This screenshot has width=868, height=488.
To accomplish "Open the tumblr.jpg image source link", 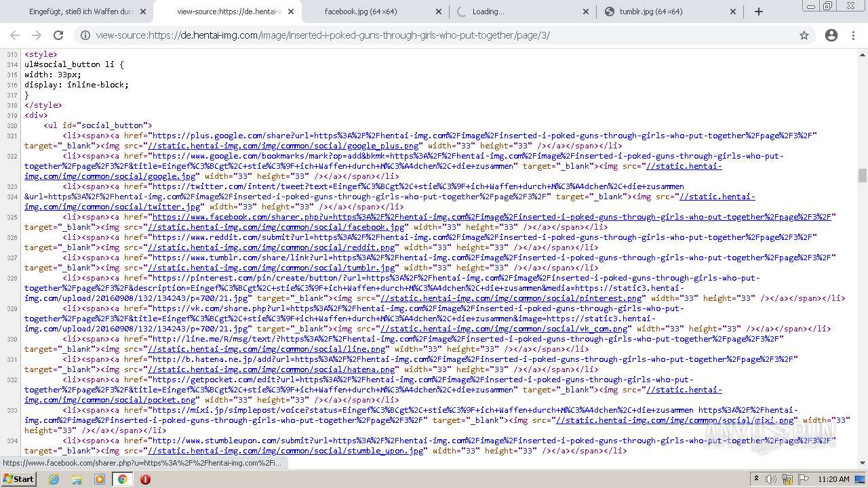I will pos(273,268).
